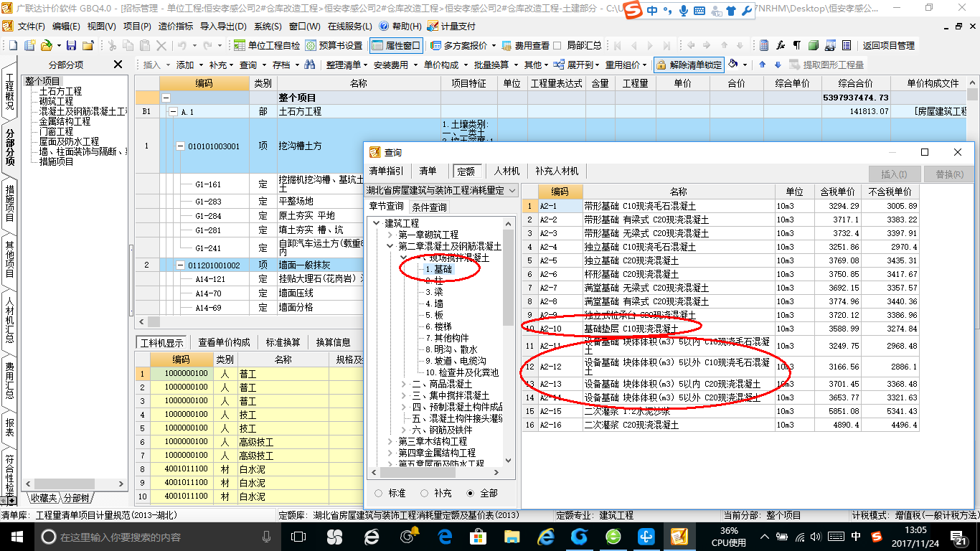
Task: Toggle the 局部汇总 checkbox
Action: 557,45
